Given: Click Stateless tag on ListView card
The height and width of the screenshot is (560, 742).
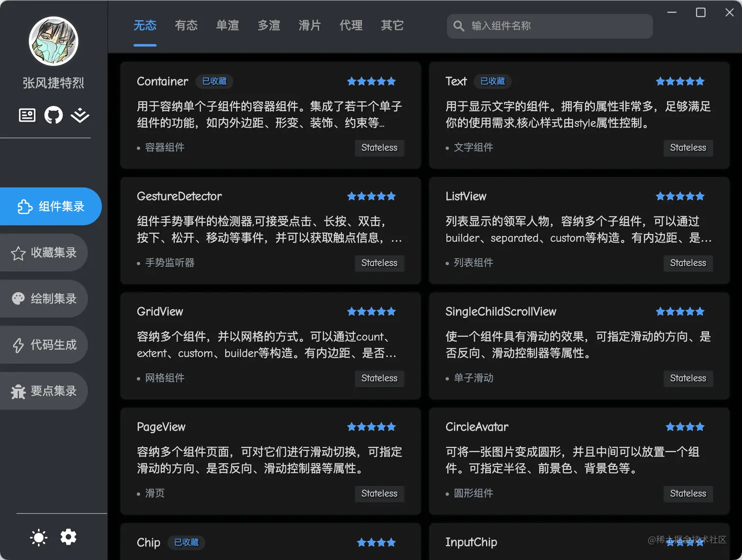Looking at the screenshot, I should tap(688, 263).
